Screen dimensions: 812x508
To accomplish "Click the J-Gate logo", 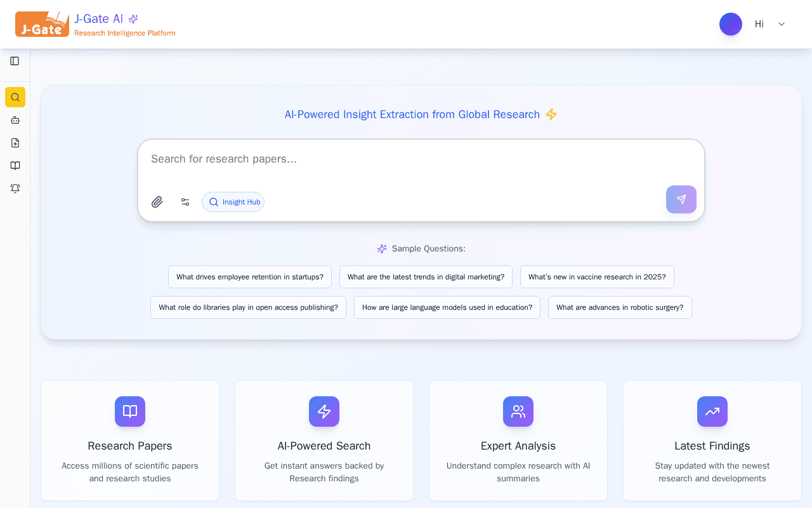I will pyautogui.click(x=43, y=24).
